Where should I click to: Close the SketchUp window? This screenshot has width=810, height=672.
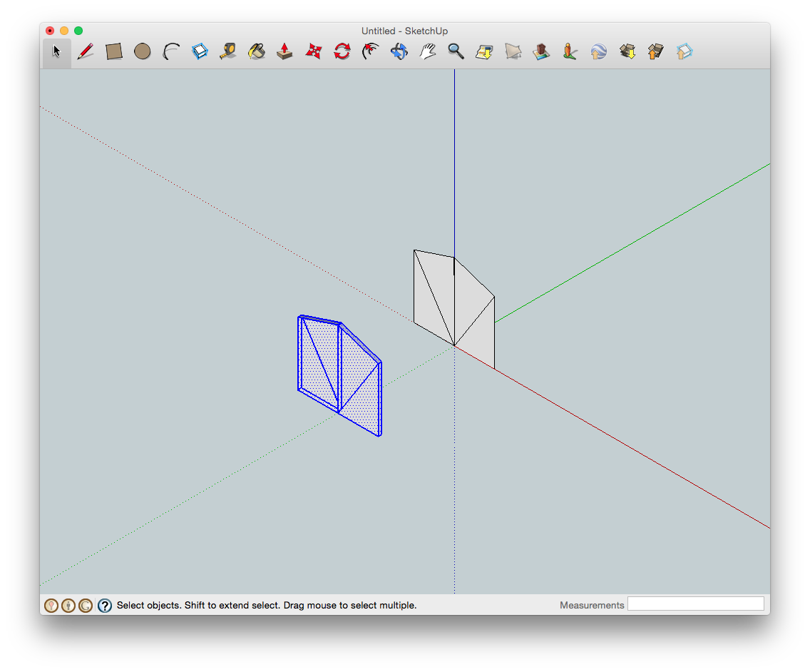point(50,31)
